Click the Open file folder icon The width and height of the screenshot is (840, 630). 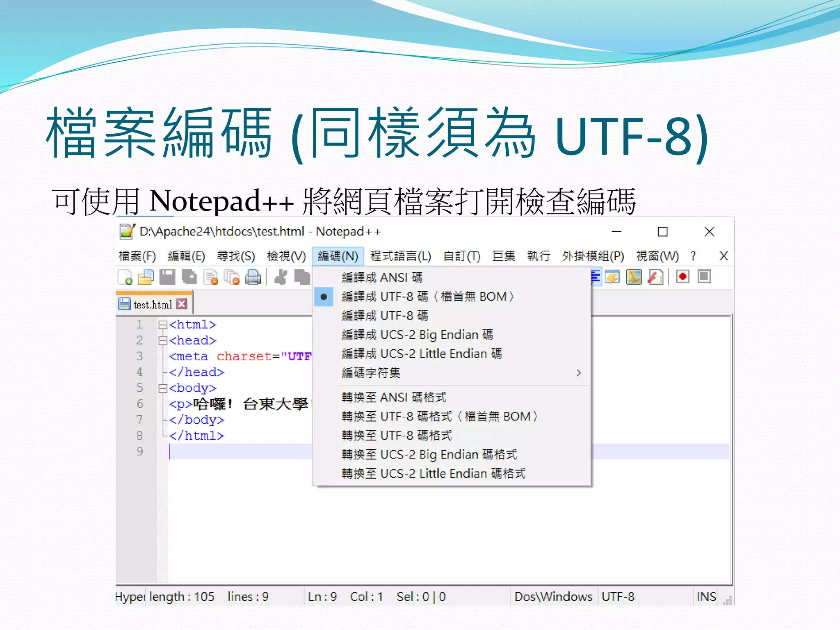click(146, 277)
